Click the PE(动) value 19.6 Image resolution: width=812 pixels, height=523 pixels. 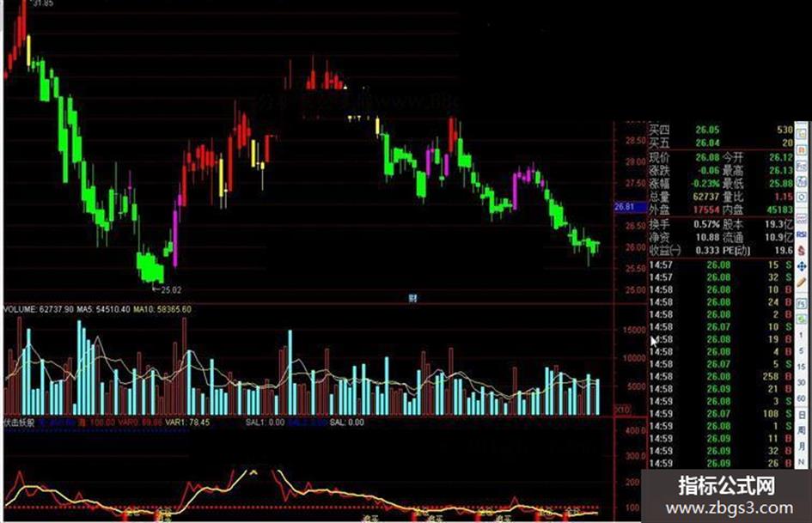click(784, 250)
